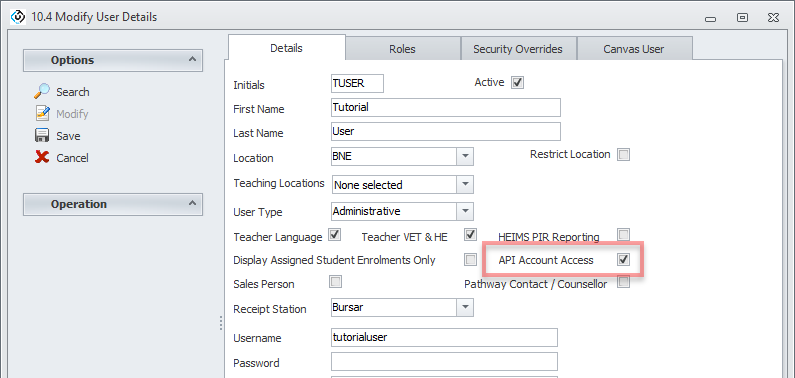The width and height of the screenshot is (795, 378).
Task: Click into the Username field
Action: [x=444, y=337]
